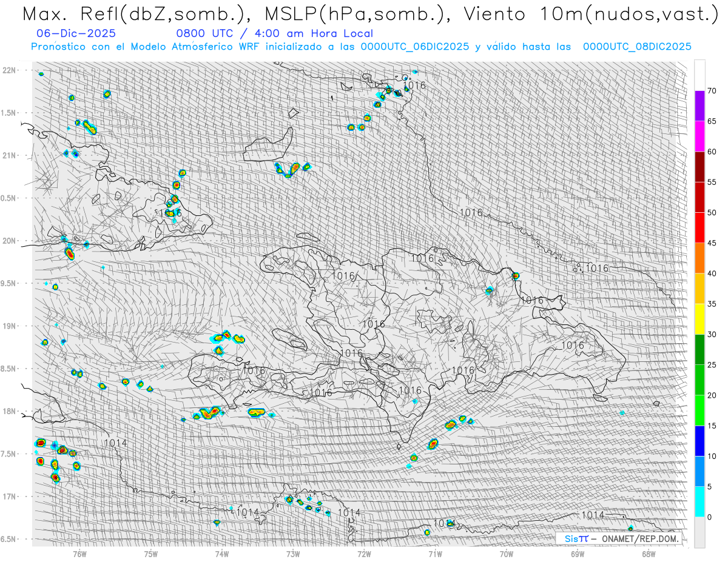Click the '18N' latitude axis label
The width and height of the screenshot is (728, 562).
click(9, 411)
